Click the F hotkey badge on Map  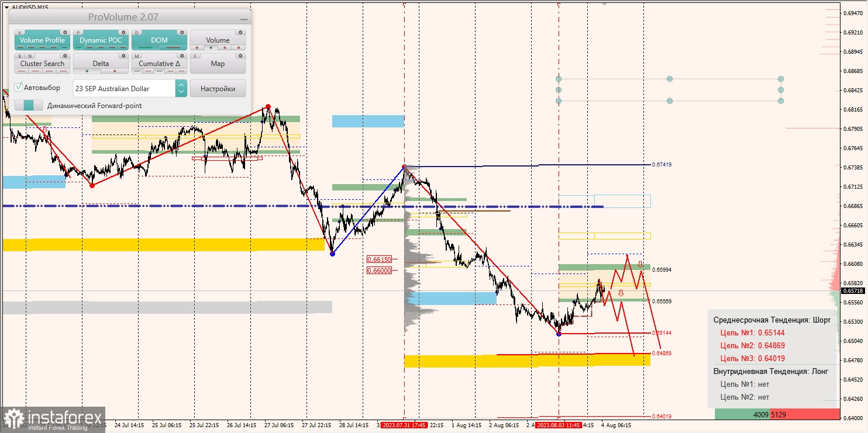(196, 56)
